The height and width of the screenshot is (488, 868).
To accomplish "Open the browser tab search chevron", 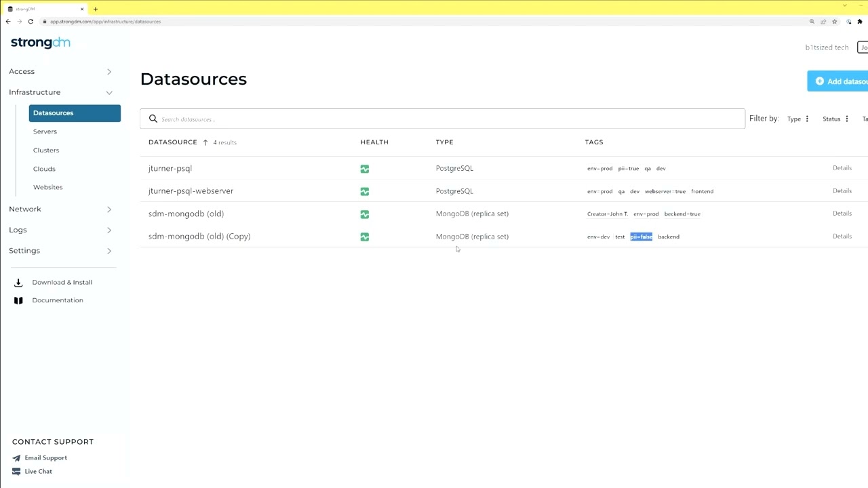I will pyautogui.click(x=845, y=5).
